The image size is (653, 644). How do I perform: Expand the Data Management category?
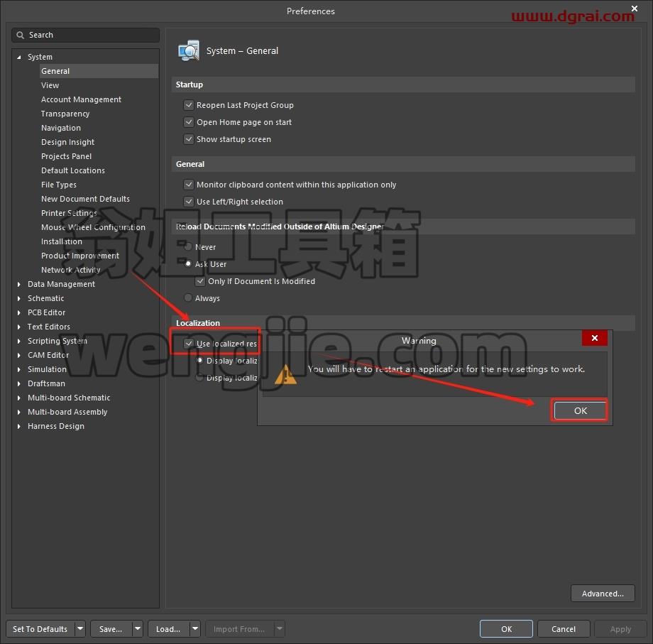click(18, 284)
